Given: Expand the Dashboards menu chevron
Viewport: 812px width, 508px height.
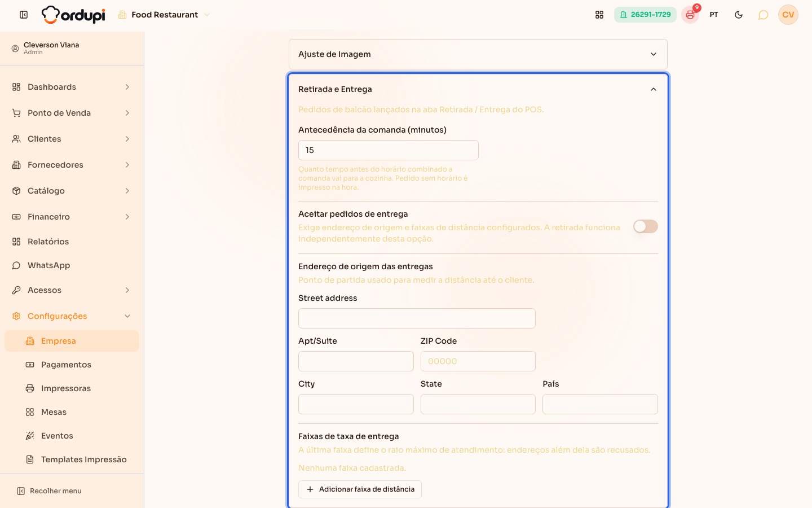Looking at the screenshot, I should point(127,87).
